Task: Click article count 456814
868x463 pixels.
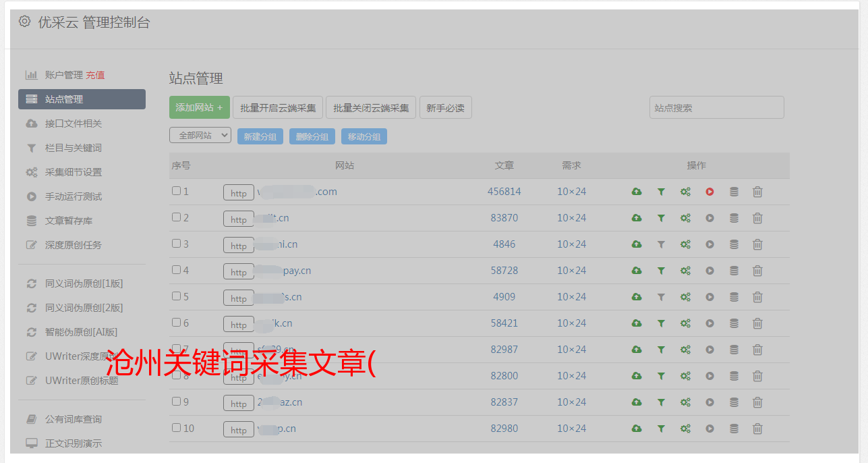Action: click(504, 192)
